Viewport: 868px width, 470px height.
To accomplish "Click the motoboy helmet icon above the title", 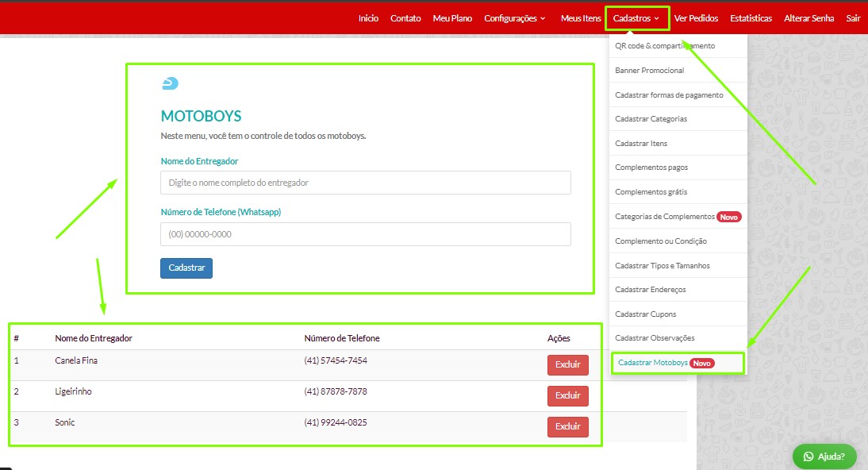I will [x=170, y=83].
